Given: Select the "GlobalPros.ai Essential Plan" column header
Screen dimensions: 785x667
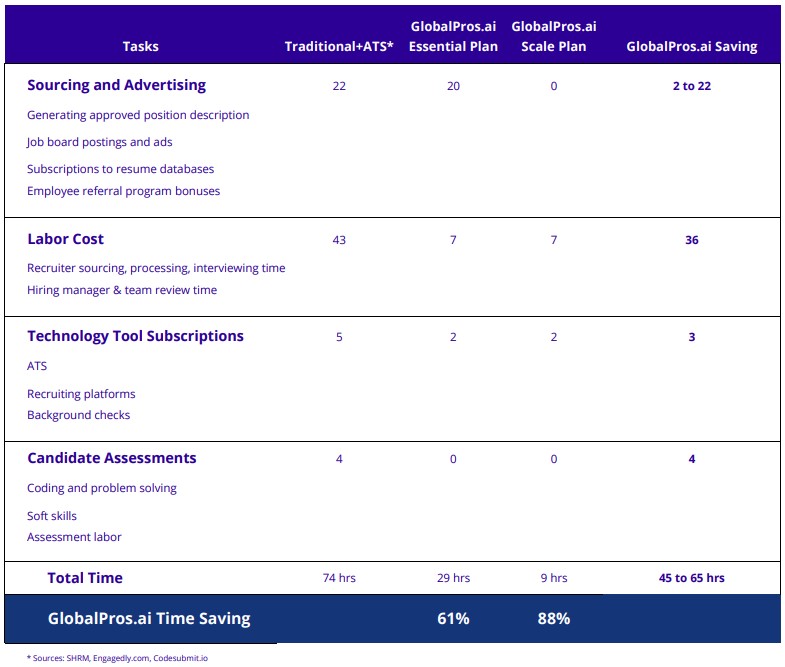Looking at the screenshot, I should tap(453, 36).
